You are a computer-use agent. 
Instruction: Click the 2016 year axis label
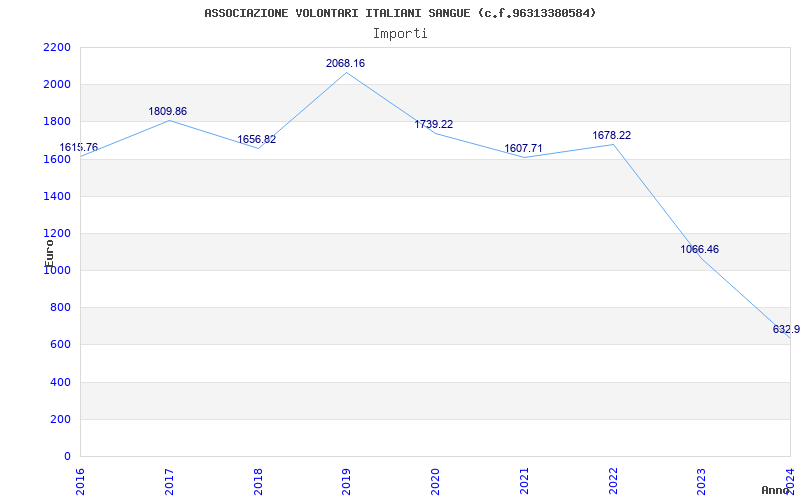coord(81,482)
